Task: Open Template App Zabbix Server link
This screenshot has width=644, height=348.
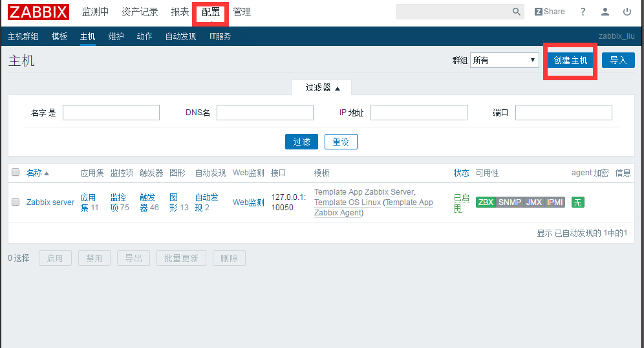Action: point(364,192)
